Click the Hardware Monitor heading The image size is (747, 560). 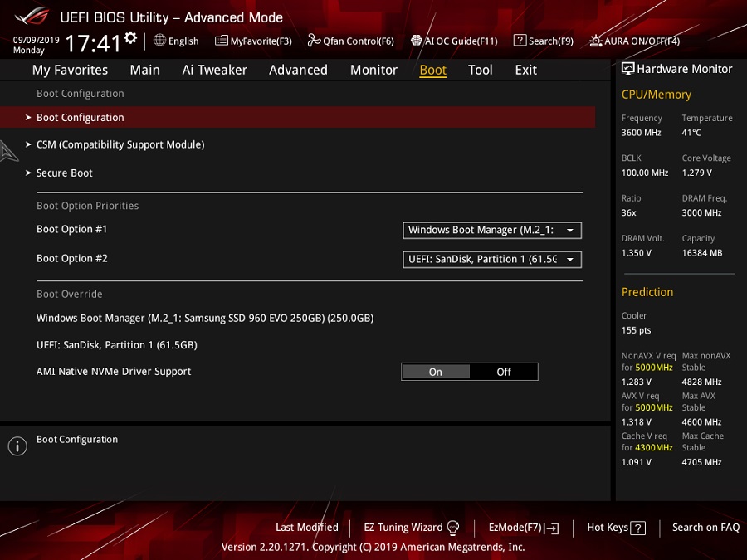685,70
